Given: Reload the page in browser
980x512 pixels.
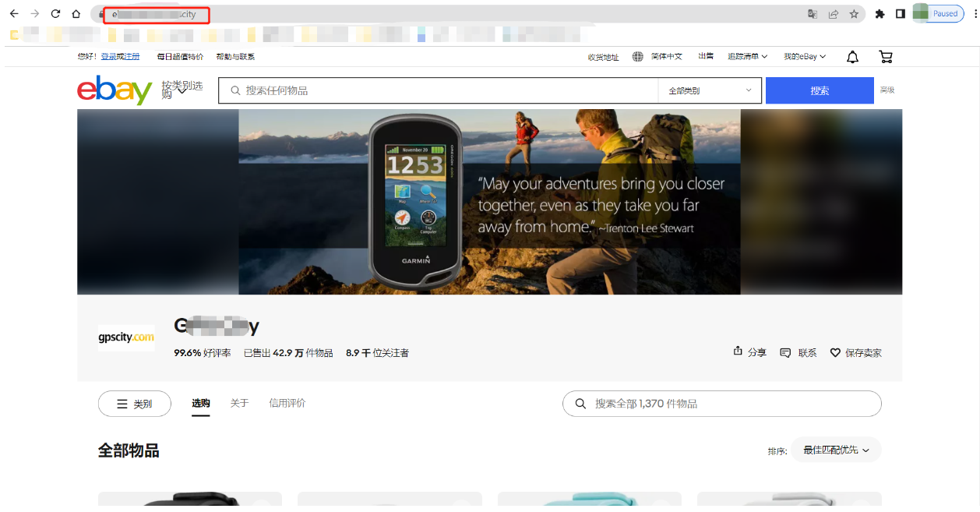Looking at the screenshot, I should (x=55, y=14).
